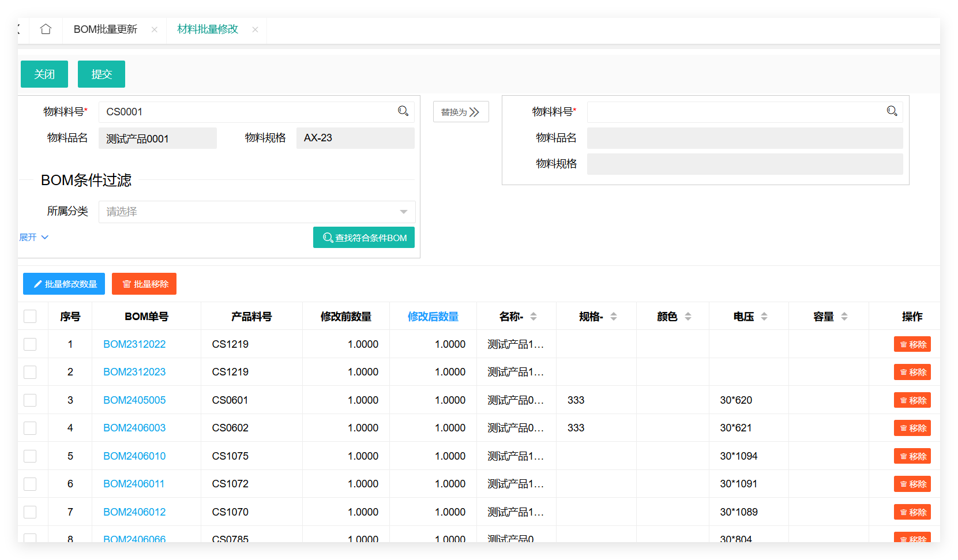
Task: Click 移除 button for row 5
Action: click(912, 456)
